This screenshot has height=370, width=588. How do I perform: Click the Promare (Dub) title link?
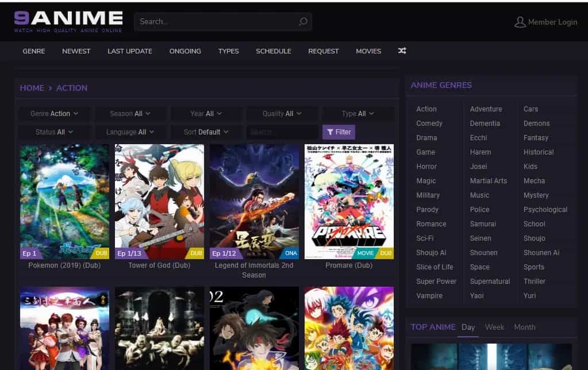pyautogui.click(x=349, y=265)
